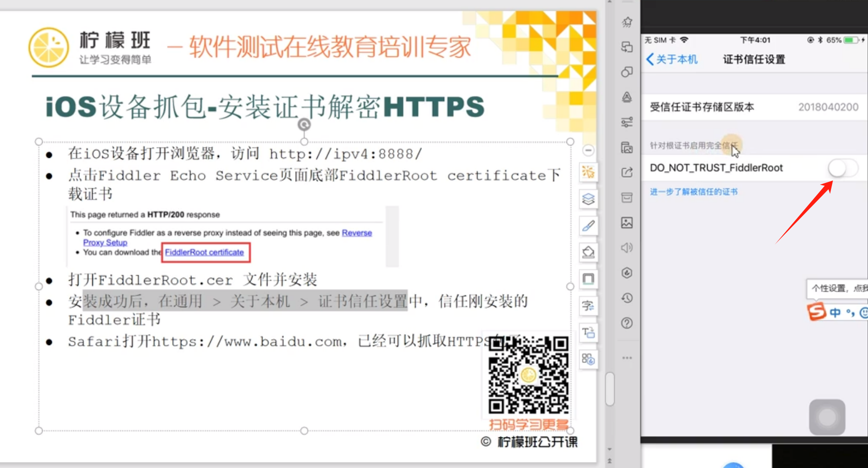Click the smart layout grid quick tool
This screenshot has height=468, width=868.
(588, 359)
